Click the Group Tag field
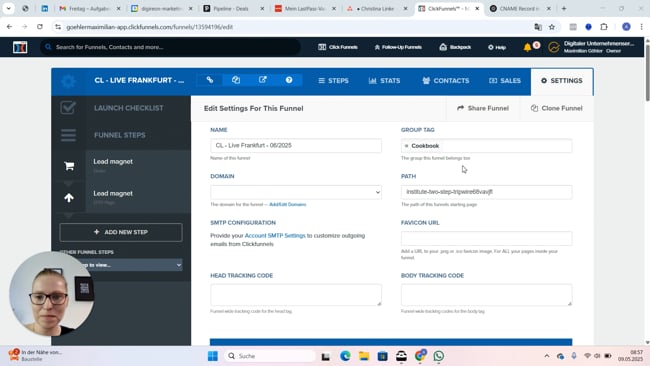Viewport: 650px width, 366px height. 486,146
